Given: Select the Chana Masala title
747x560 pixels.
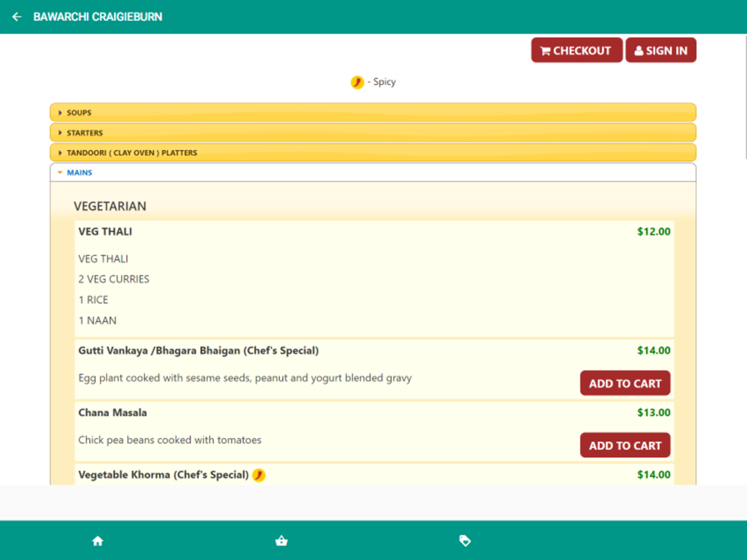Looking at the screenshot, I should [x=113, y=412].
